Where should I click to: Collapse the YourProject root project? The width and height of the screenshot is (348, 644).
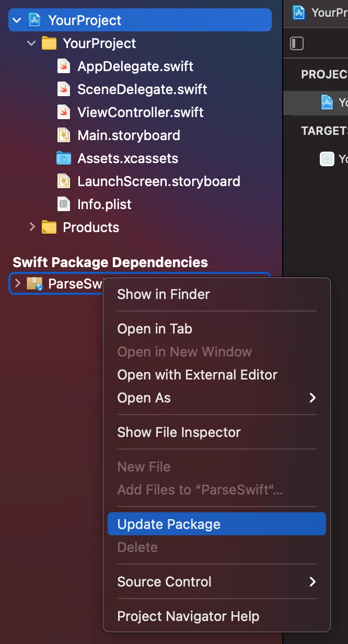(x=17, y=20)
